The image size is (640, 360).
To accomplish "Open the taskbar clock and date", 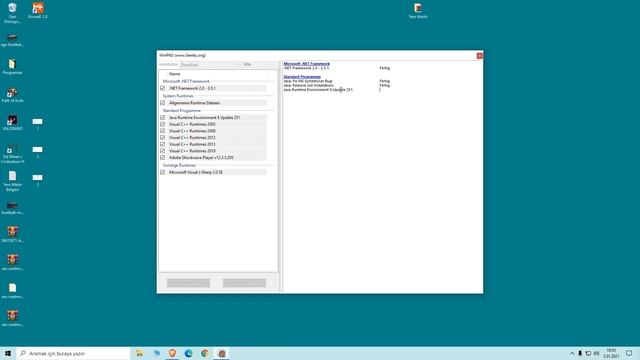I will pyautogui.click(x=611, y=353).
